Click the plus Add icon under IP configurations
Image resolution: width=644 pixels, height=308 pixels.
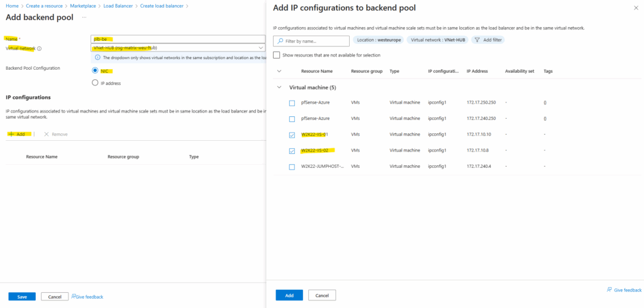pyautogui.click(x=11, y=135)
